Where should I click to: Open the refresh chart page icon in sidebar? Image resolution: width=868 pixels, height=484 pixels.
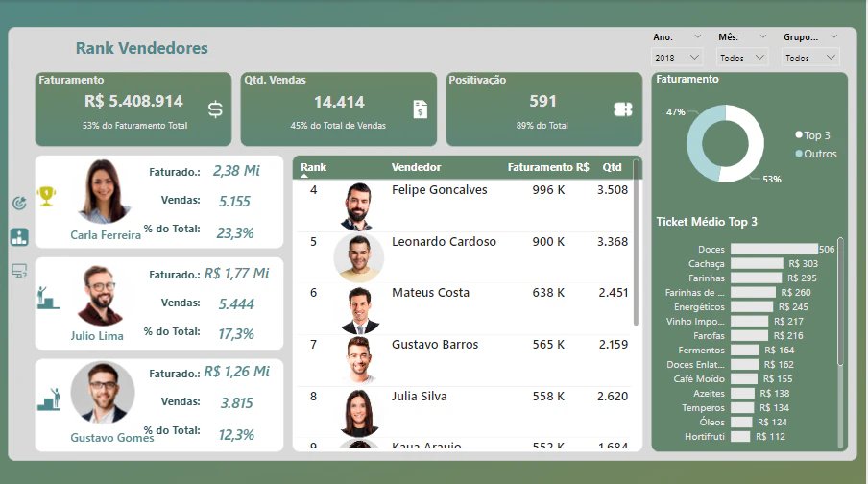(19, 204)
